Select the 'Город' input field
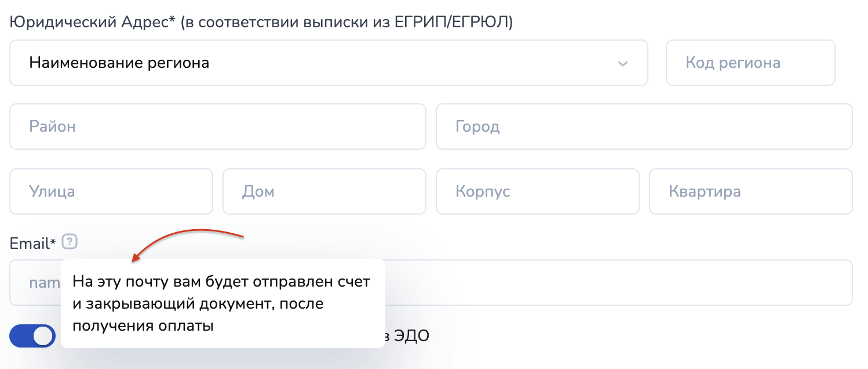 pyautogui.click(x=644, y=126)
